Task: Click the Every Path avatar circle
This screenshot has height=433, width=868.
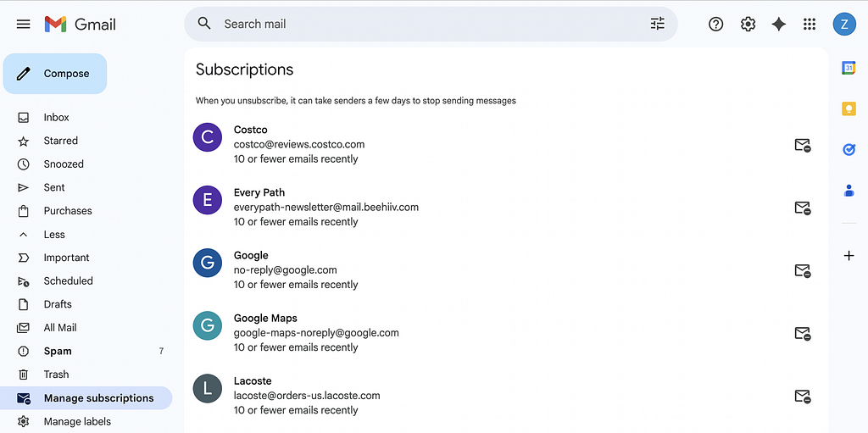Action: click(x=208, y=200)
